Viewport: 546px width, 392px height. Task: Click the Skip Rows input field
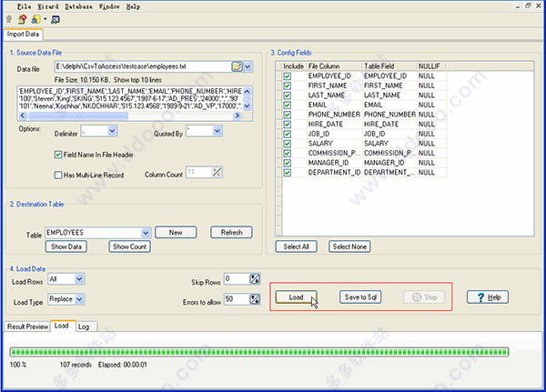point(237,278)
